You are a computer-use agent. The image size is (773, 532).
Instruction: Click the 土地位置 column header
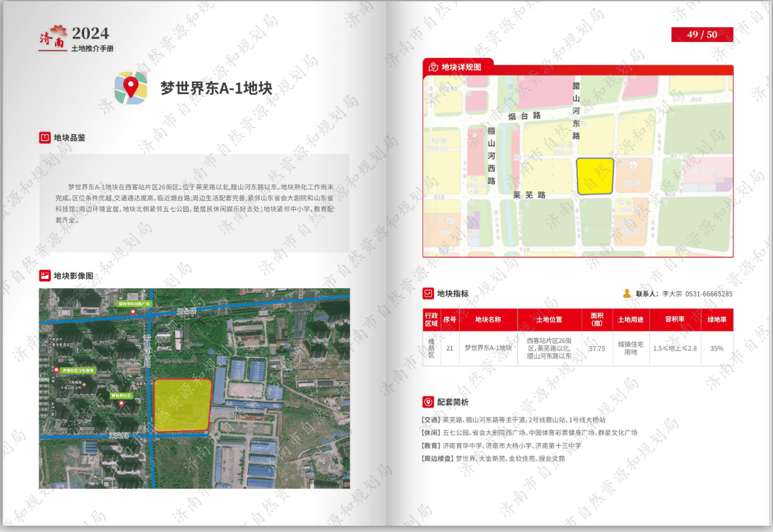[x=549, y=320]
